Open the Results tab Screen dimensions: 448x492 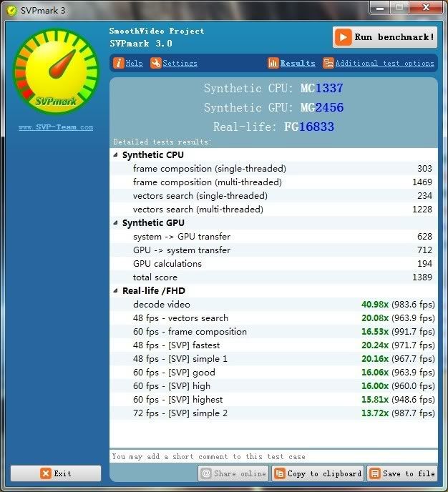point(298,63)
